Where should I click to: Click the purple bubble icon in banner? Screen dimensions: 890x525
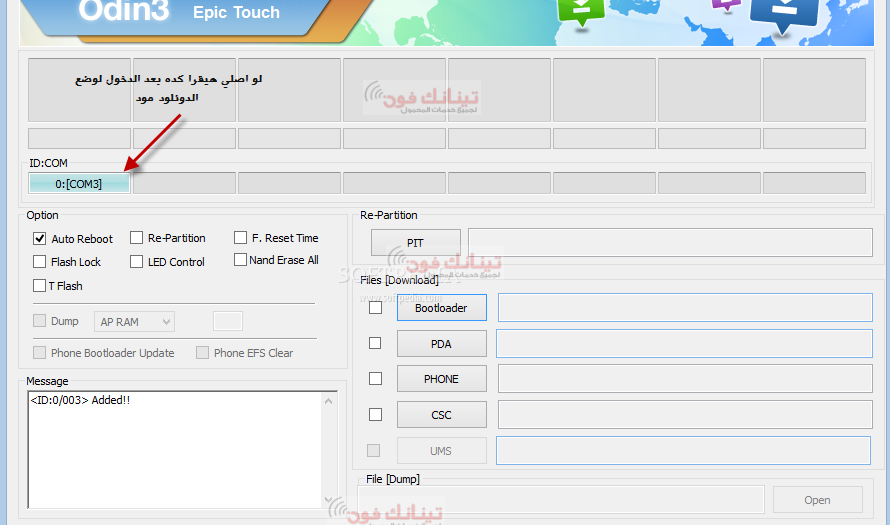726,6
